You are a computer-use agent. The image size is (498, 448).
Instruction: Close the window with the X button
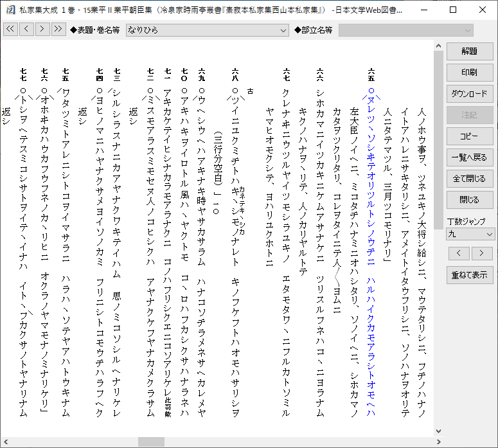(x=483, y=10)
